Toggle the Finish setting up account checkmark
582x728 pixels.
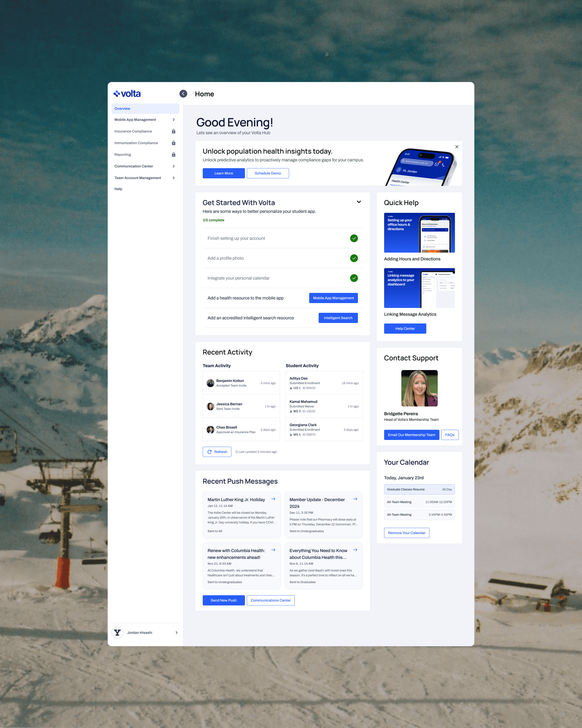click(x=354, y=238)
